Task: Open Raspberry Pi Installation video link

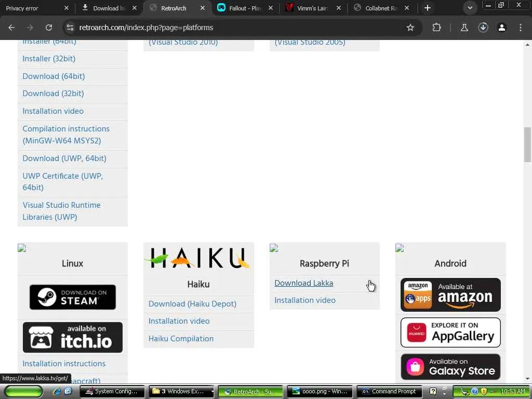Action: coord(305,300)
